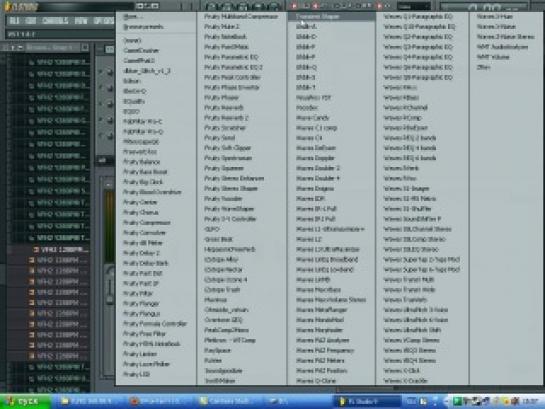Load the CamelPhat3 effect
545x409 pixels.
tap(139, 60)
